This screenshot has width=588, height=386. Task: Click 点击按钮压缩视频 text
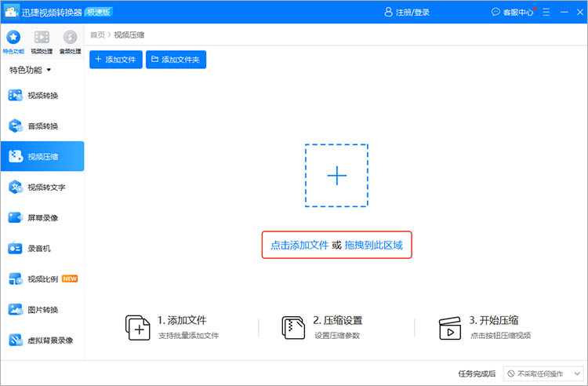tap(501, 335)
